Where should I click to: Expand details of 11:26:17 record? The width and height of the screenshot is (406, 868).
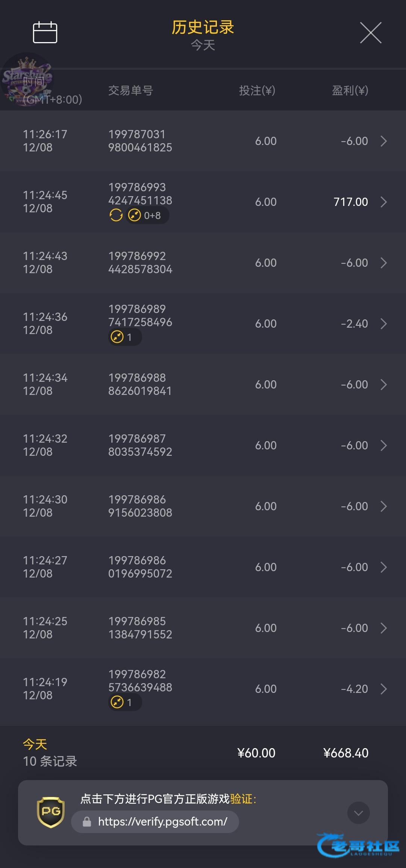(x=383, y=141)
